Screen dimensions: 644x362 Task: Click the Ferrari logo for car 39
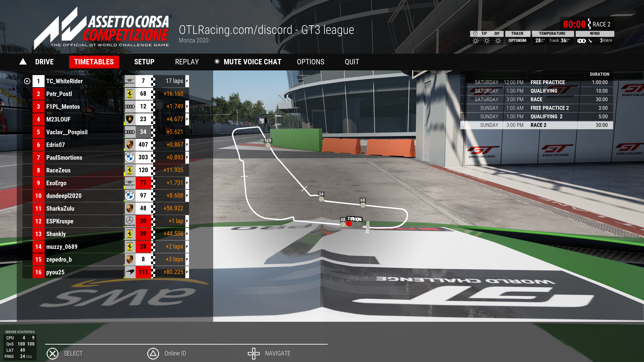point(130,234)
